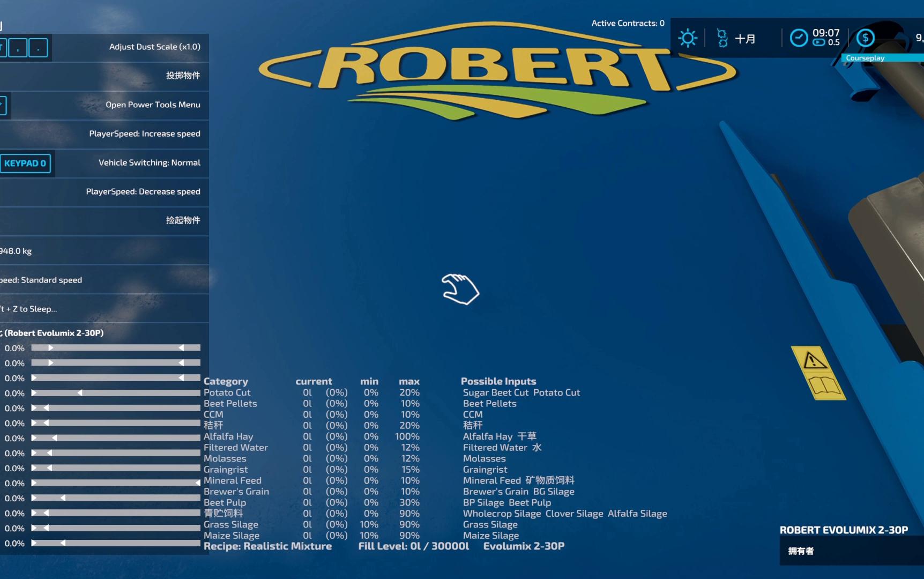Click the KEYPAD 0 key badge
This screenshot has height=579, width=924.
(x=25, y=163)
